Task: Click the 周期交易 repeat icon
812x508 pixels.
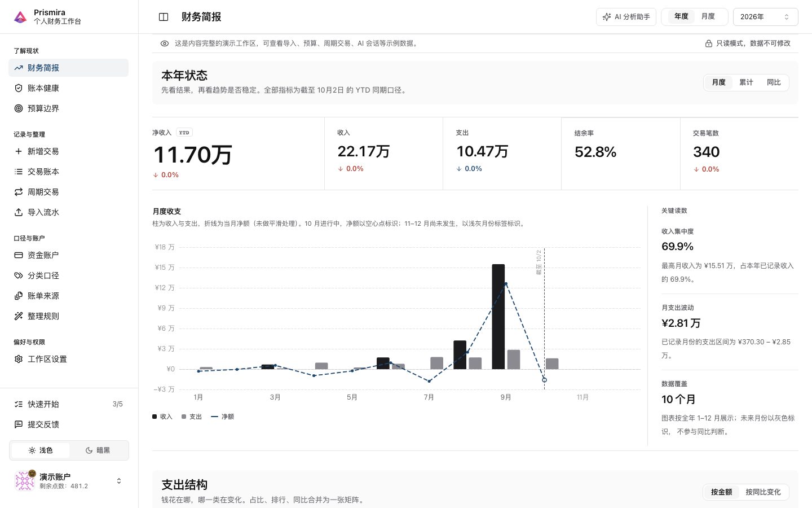Action: point(19,192)
